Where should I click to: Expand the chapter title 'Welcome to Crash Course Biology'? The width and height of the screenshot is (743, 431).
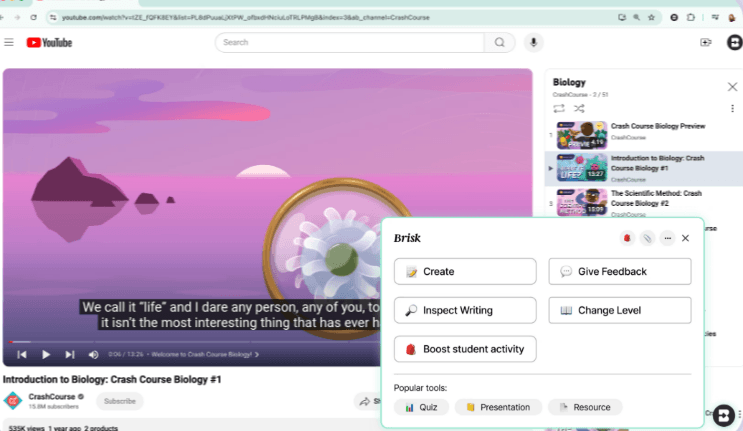(205, 354)
